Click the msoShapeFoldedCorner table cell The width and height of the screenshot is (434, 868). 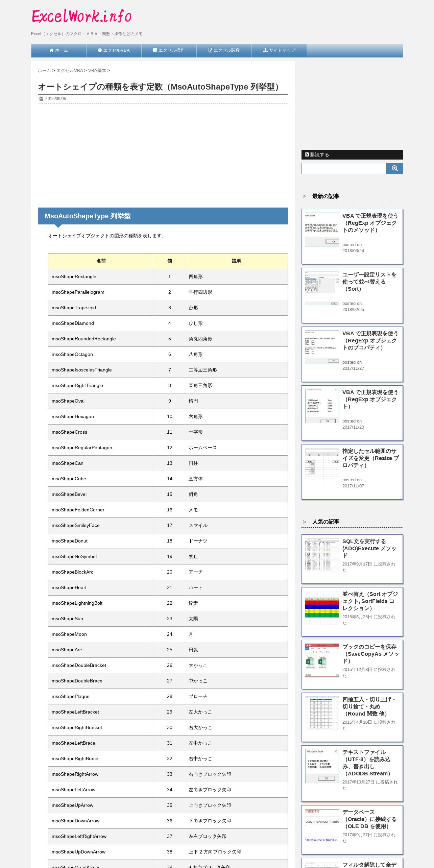(101, 510)
